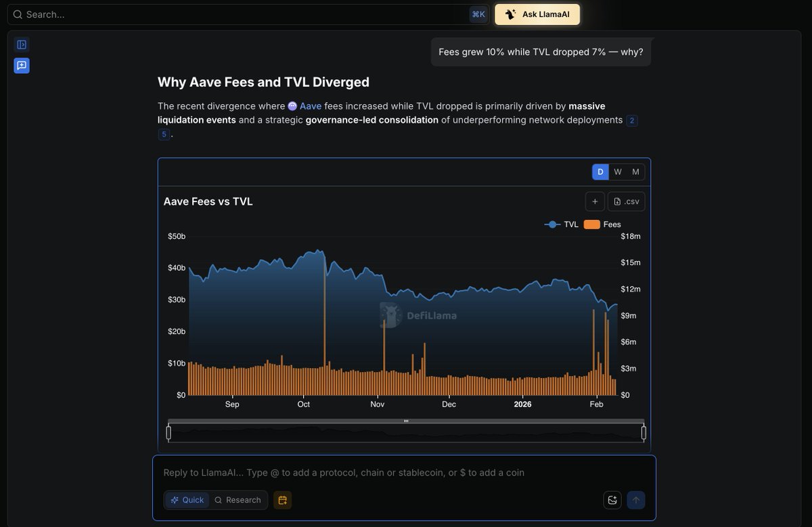Click the add image icon in reply box
This screenshot has width=812, height=527.
612,500
